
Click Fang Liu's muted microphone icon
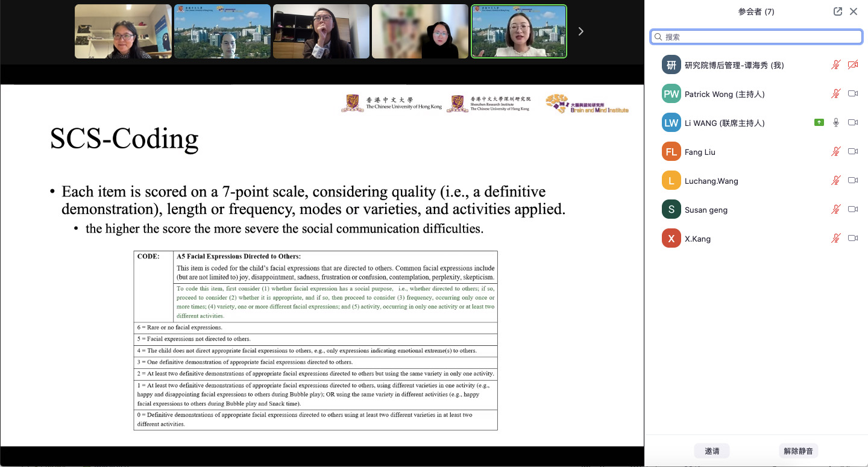coord(835,152)
